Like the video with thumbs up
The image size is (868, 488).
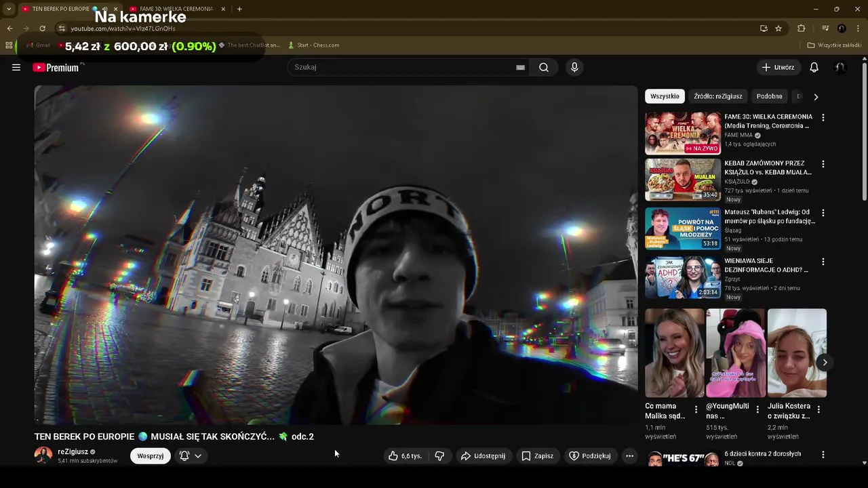click(x=405, y=456)
